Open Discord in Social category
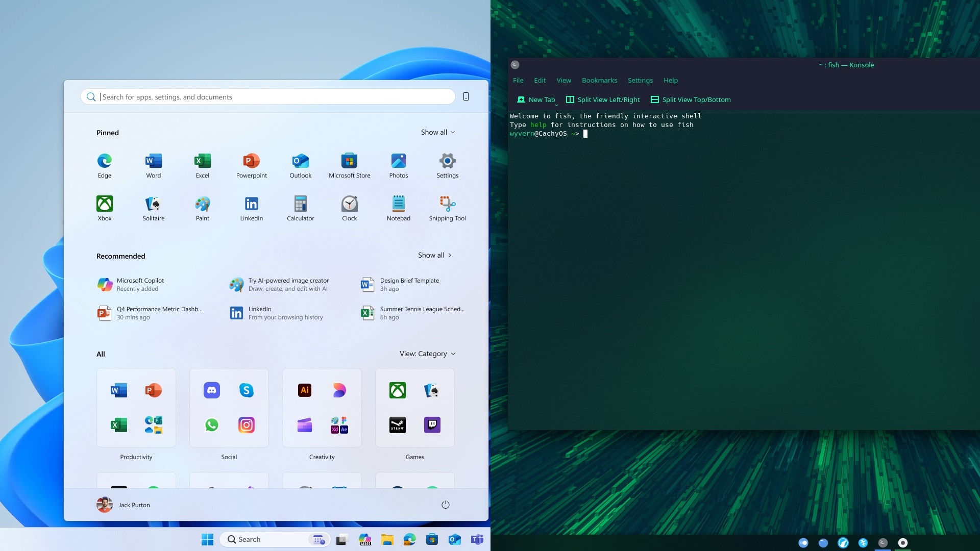The image size is (980, 551). tap(211, 390)
